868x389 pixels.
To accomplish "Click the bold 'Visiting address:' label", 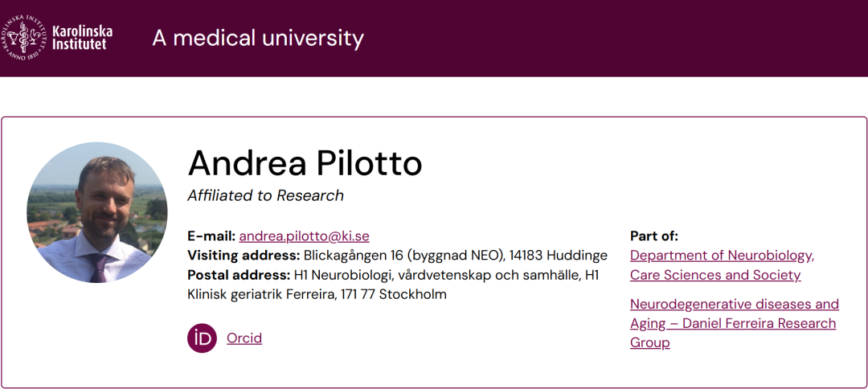I will coord(244,256).
